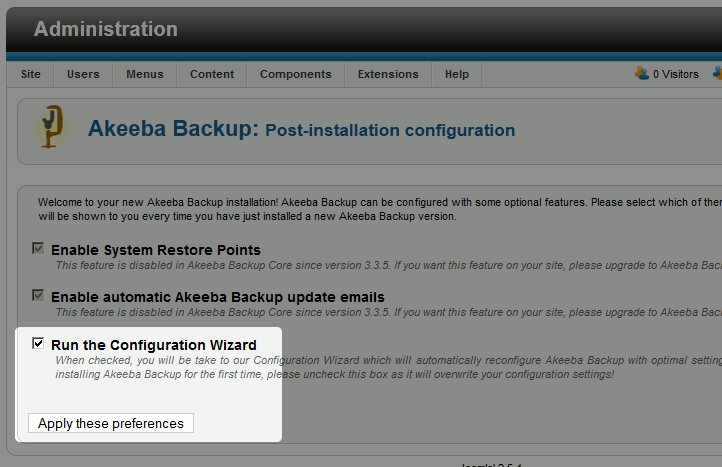Uncheck Run the Configuration Wizard checkbox

(x=38, y=344)
